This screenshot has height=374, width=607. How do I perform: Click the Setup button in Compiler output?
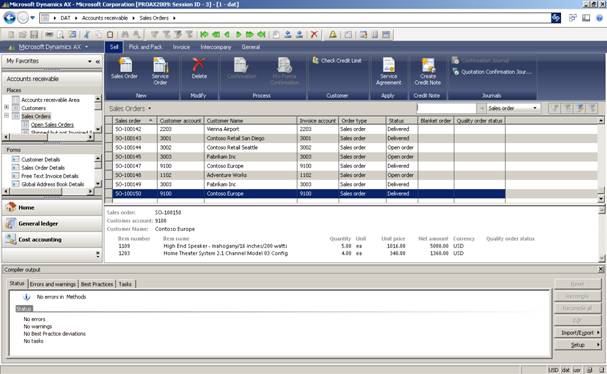click(578, 345)
